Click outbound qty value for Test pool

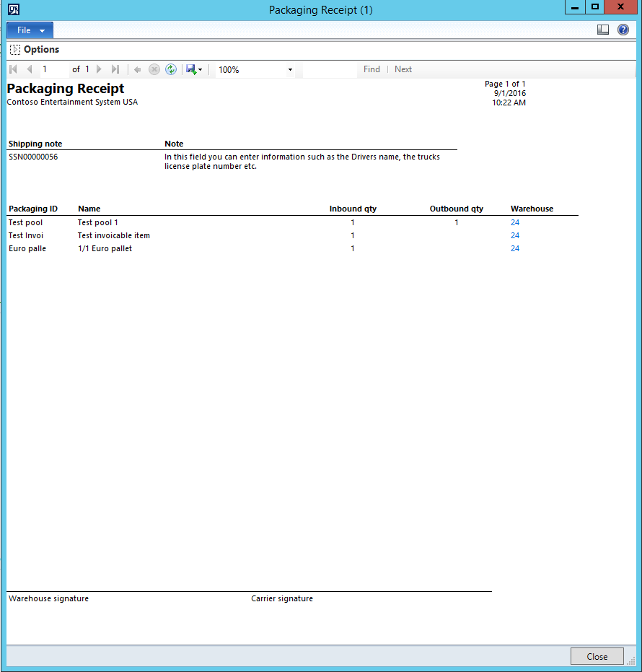pos(457,222)
